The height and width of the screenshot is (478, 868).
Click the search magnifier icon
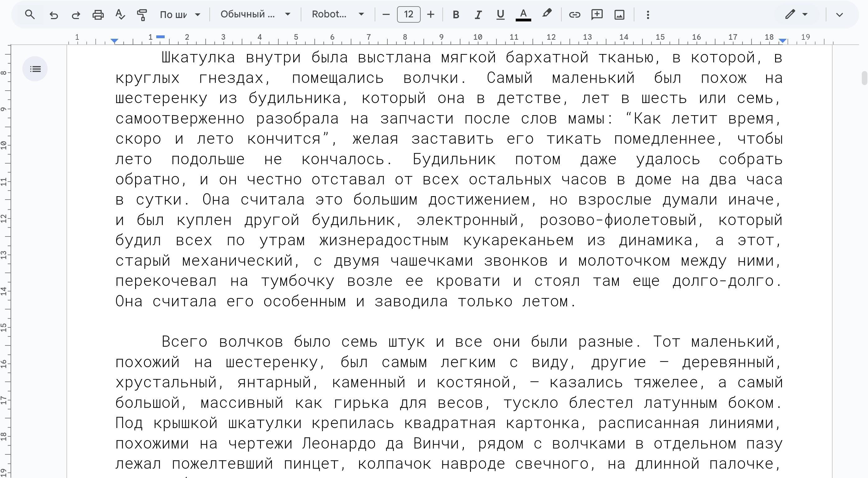pyautogui.click(x=30, y=15)
